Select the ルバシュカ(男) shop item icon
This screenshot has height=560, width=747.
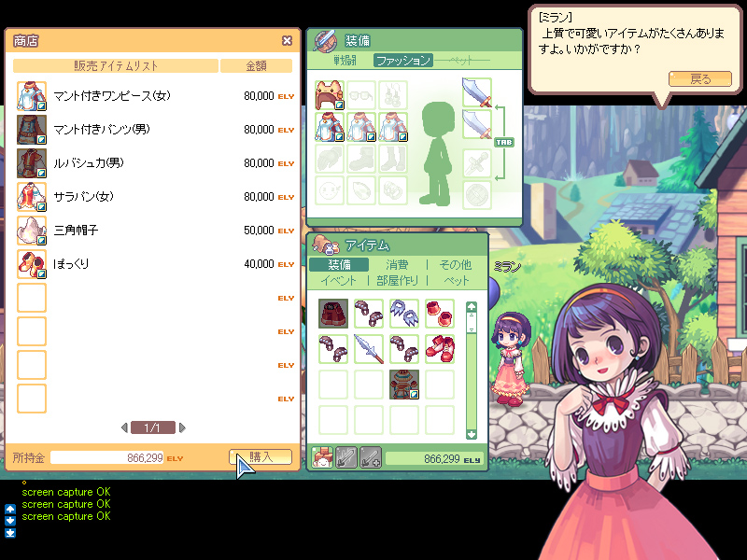(x=32, y=163)
